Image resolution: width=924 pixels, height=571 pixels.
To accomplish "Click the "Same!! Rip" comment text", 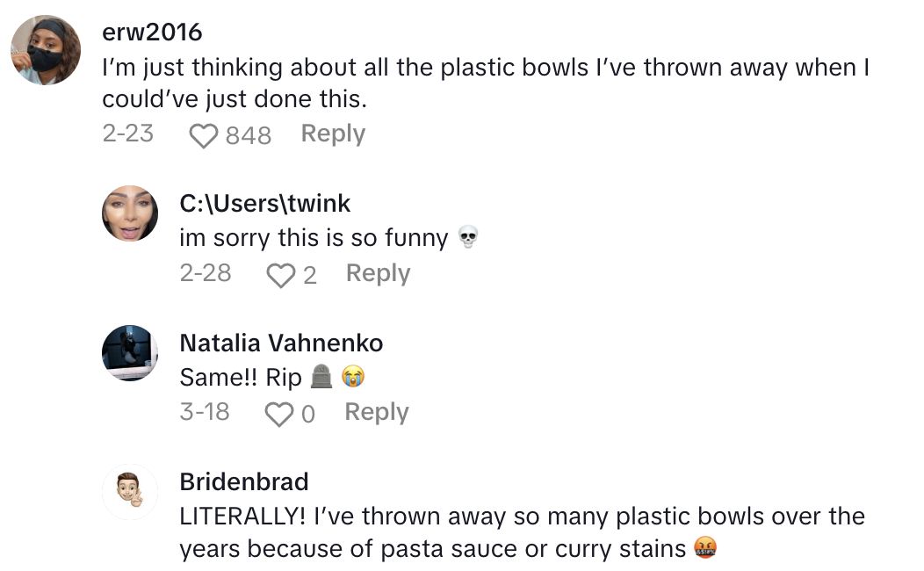I will click(241, 378).
